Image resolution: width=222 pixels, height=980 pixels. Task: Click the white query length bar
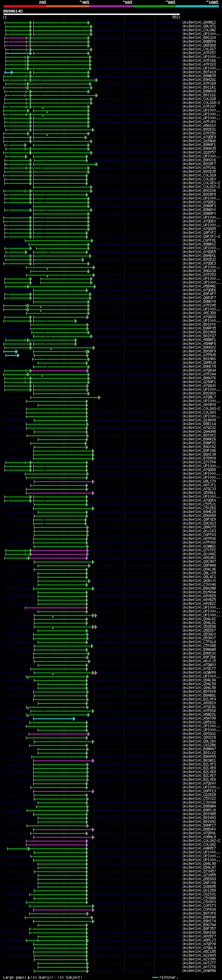92,14
